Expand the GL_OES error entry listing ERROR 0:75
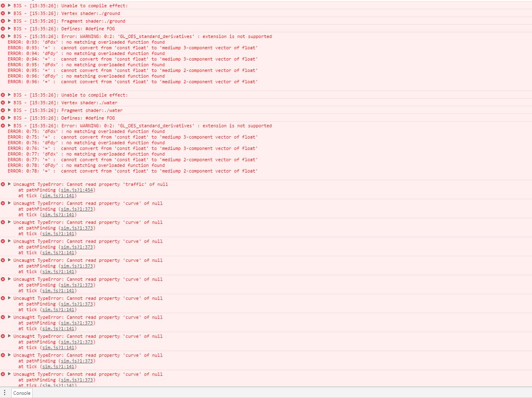This screenshot has height=398, width=532. pos(9,126)
